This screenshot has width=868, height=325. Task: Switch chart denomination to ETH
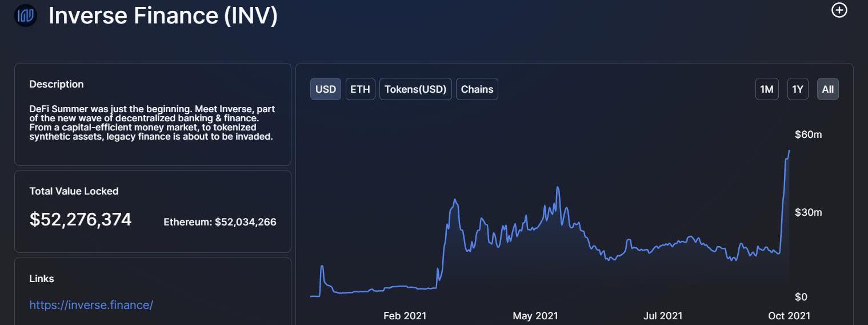click(360, 89)
